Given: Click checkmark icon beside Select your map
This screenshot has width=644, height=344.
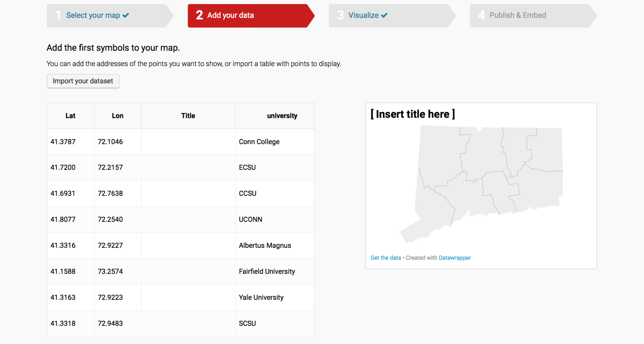Looking at the screenshot, I should click(126, 15).
